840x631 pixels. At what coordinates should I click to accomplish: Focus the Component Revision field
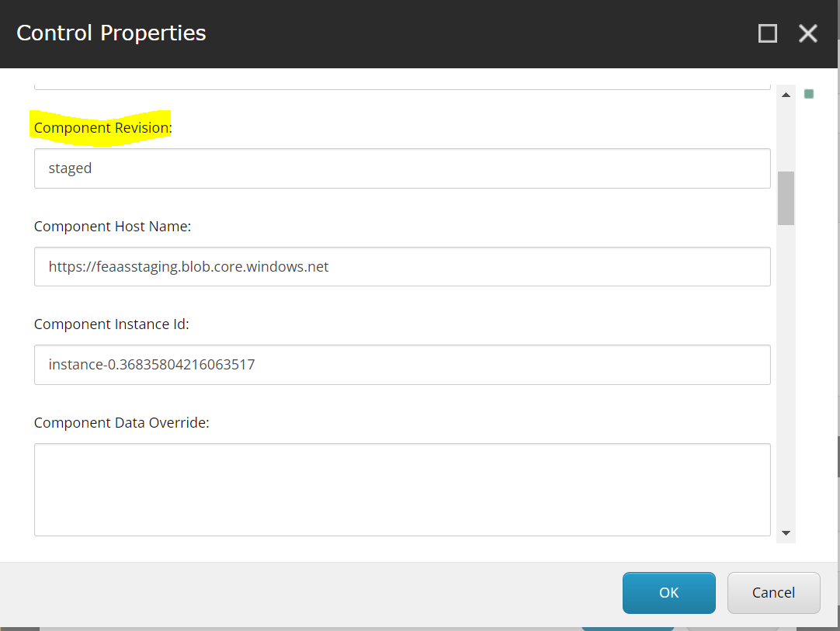tap(402, 168)
